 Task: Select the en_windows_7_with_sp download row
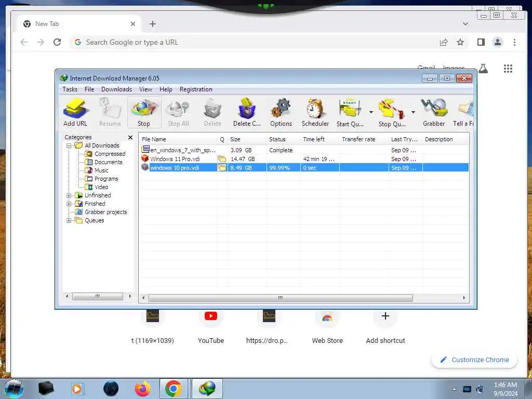(x=303, y=150)
